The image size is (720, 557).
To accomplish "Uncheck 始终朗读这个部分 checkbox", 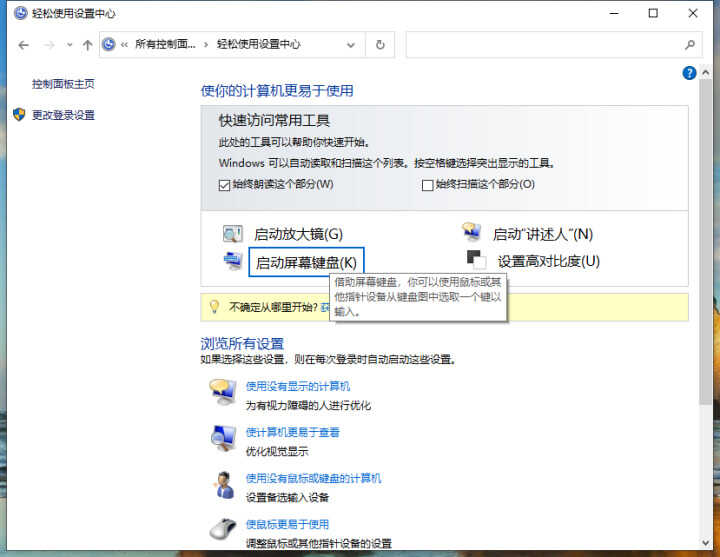I will tap(224, 185).
